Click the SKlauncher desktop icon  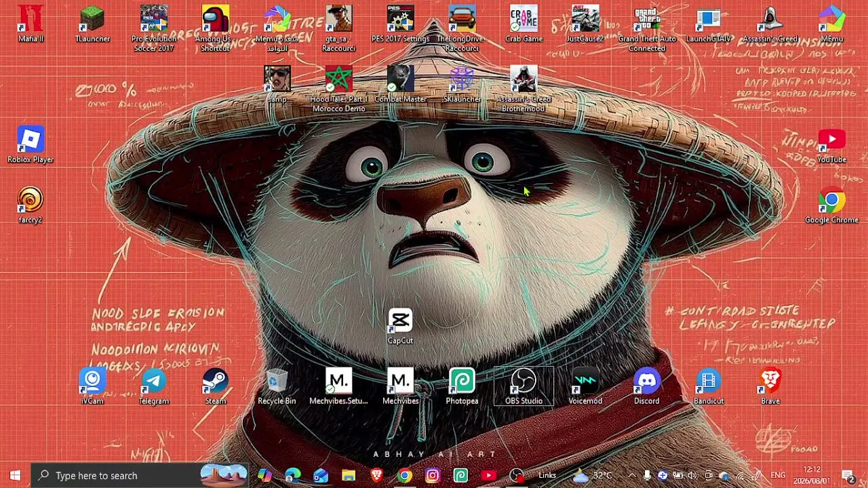(462, 85)
